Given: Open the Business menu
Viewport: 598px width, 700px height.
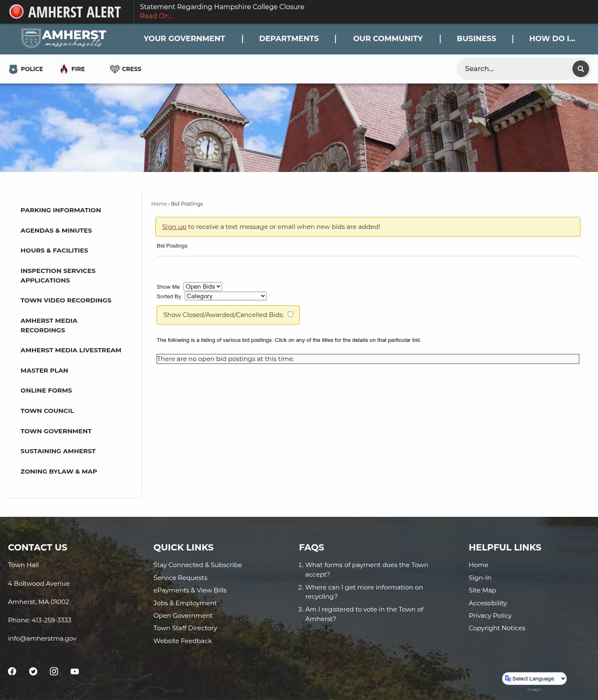Looking at the screenshot, I should click(x=476, y=39).
